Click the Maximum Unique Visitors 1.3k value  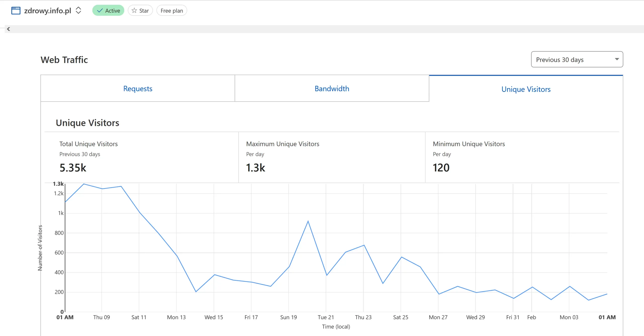[x=255, y=168]
